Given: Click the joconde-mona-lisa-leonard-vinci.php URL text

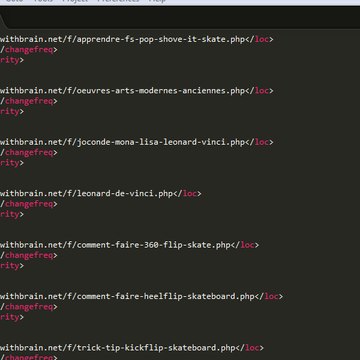Looking at the screenshot, I should coord(123,142).
